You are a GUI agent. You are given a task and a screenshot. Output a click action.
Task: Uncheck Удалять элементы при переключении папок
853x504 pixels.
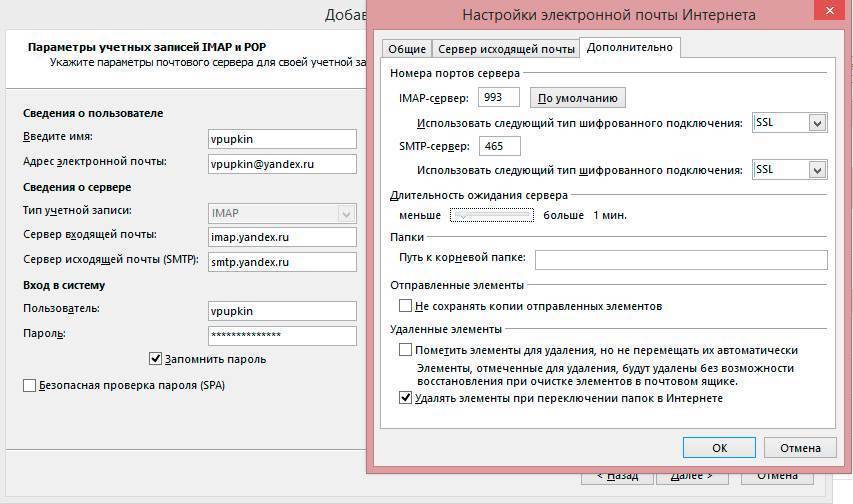click(x=406, y=398)
